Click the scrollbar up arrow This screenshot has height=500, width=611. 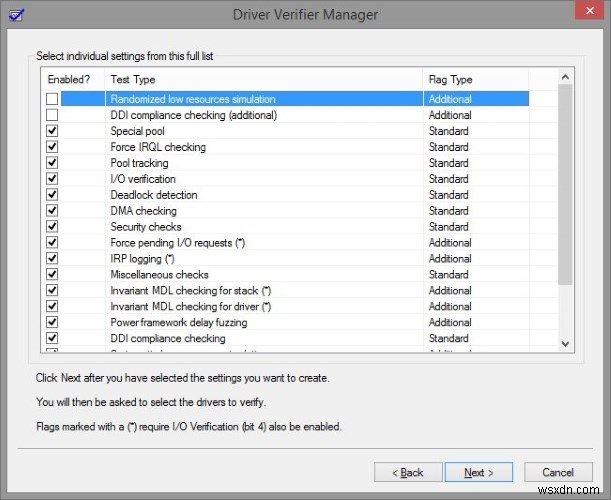(565, 77)
